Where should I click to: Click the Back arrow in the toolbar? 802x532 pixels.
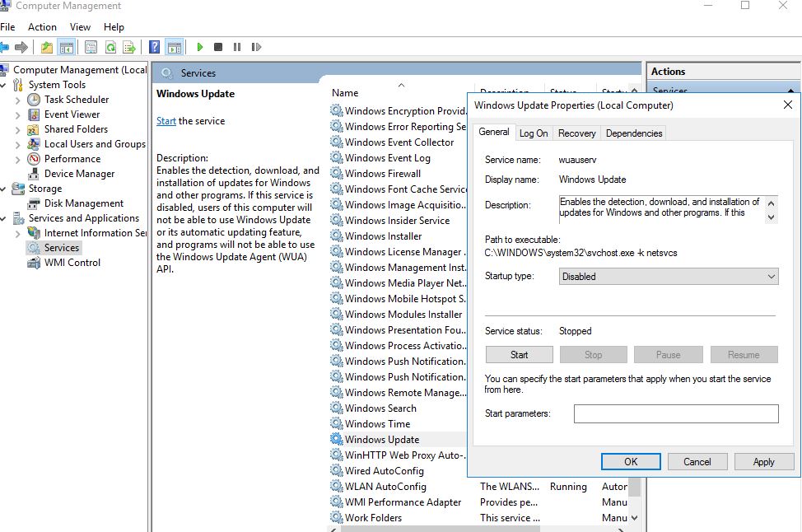[x=4, y=48]
